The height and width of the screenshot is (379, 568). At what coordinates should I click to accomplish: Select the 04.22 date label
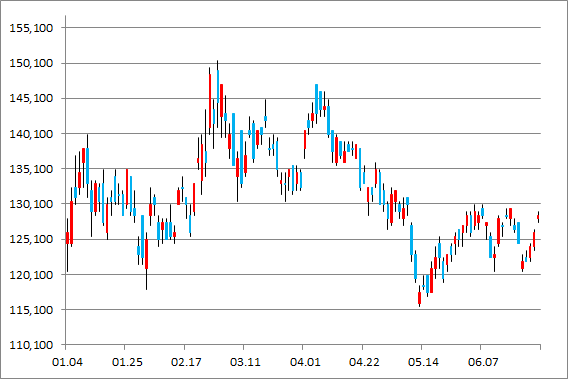pyautogui.click(x=364, y=362)
